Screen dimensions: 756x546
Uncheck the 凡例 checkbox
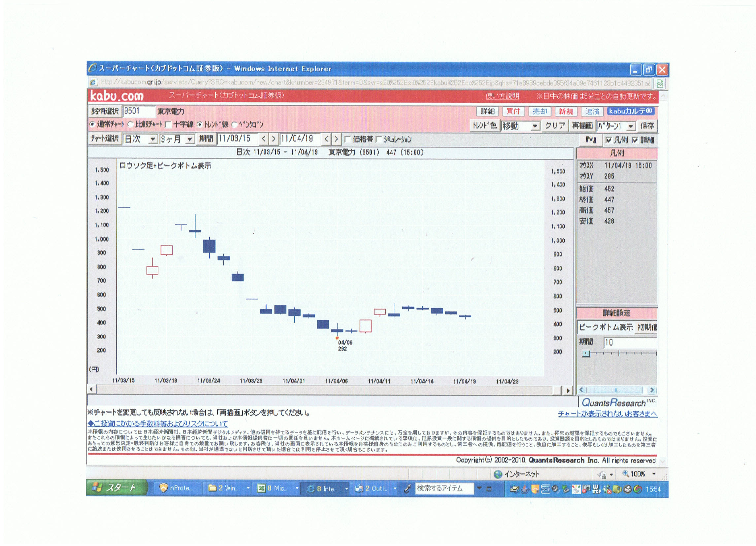tap(608, 140)
